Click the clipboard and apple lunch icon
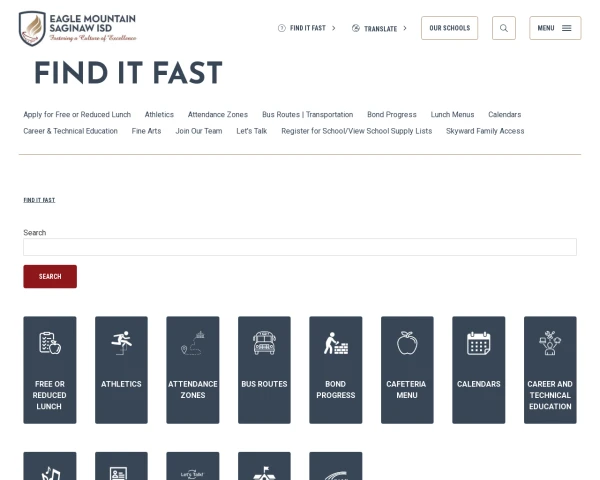Image resolution: width=600 pixels, height=480 pixels. tap(50, 343)
